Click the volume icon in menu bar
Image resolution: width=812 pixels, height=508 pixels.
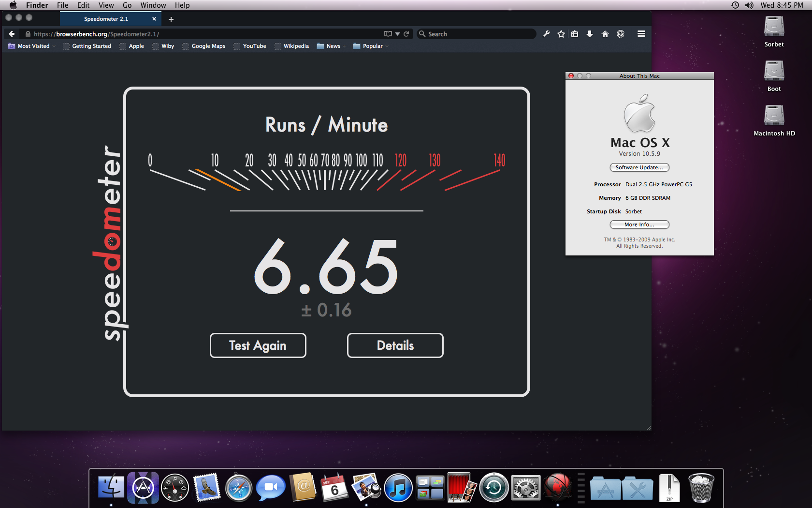(x=749, y=5)
